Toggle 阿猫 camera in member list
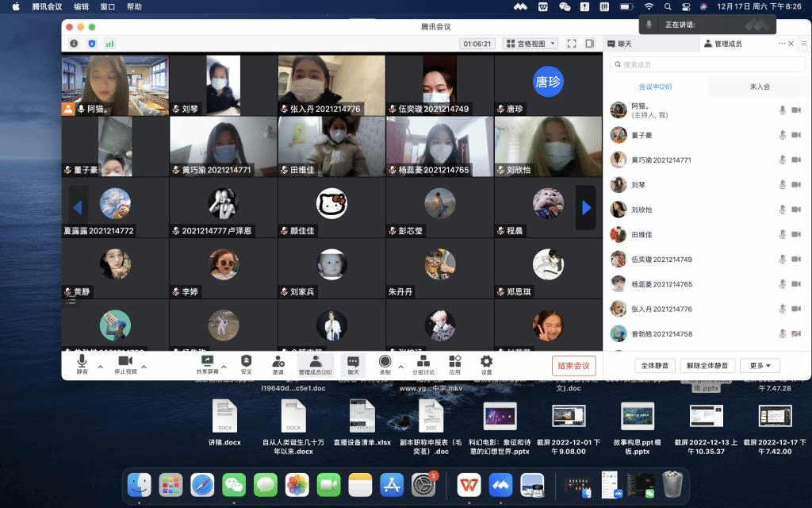 [x=796, y=110]
